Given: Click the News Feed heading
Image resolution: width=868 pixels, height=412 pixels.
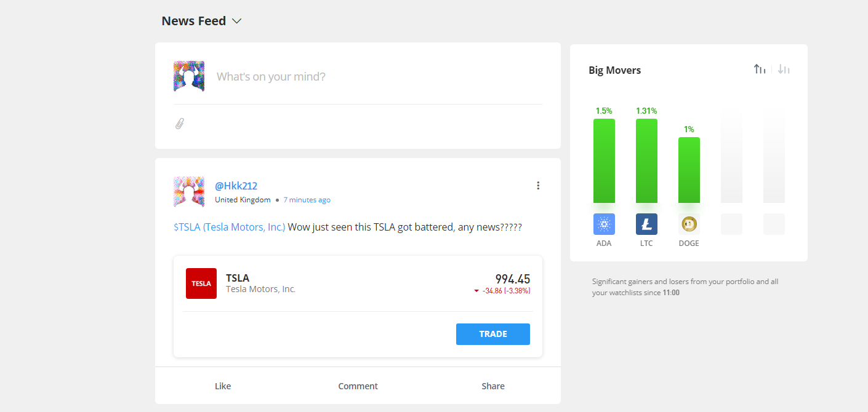Looking at the screenshot, I should click(193, 21).
